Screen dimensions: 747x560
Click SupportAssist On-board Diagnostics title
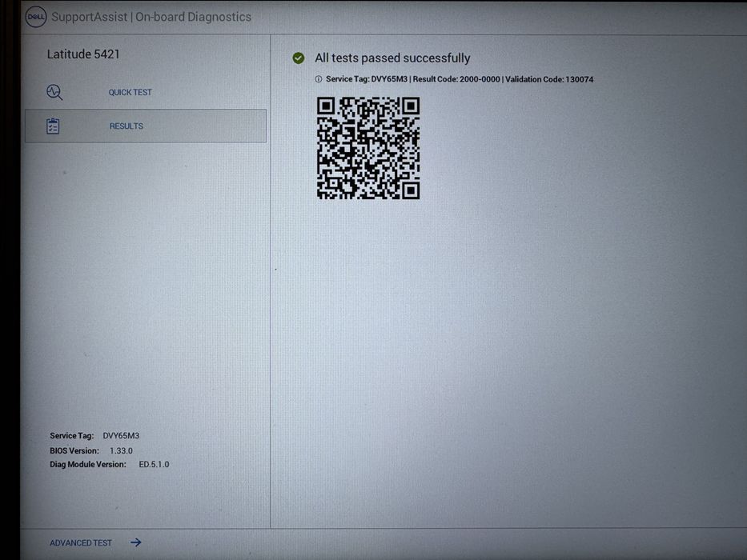(151, 17)
